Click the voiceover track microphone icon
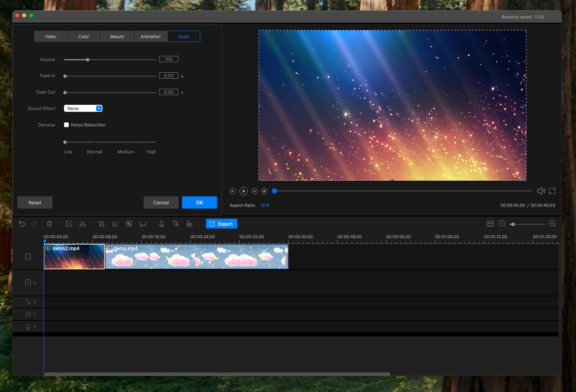The image size is (576, 392). pos(28,327)
